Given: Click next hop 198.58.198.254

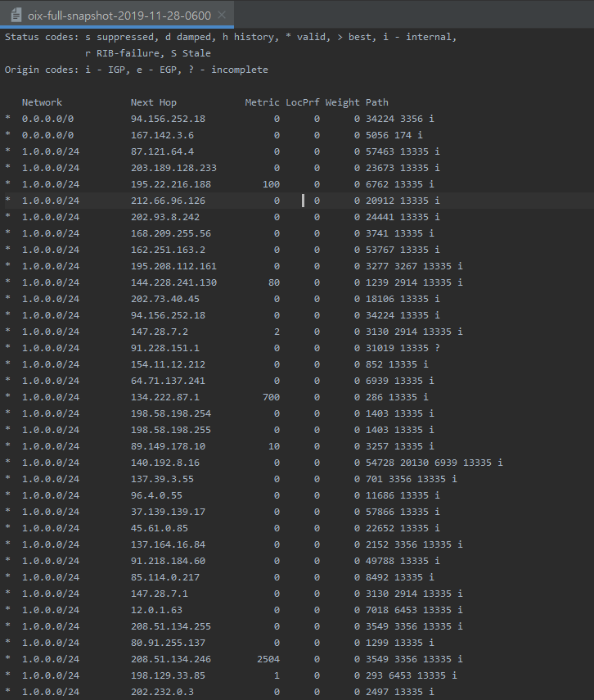Looking at the screenshot, I should click(171, 413).
